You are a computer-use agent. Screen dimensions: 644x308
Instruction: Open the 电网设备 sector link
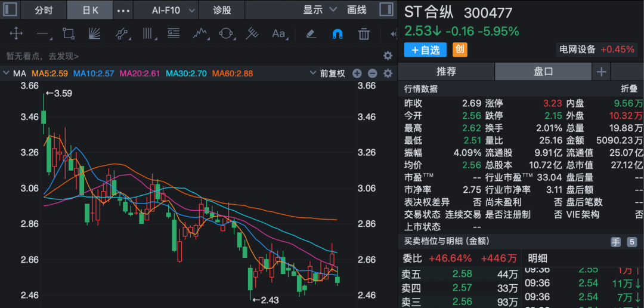pos(577,50)
